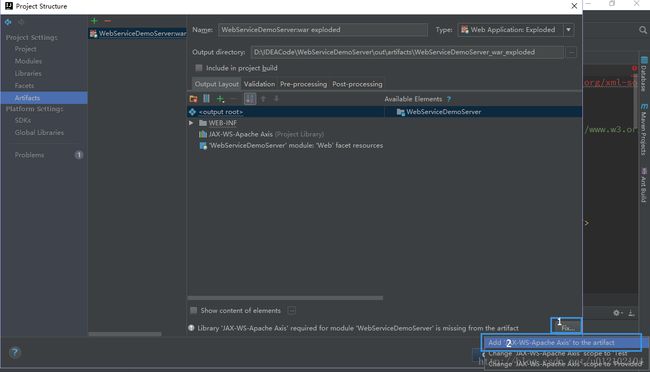The height and width of the screenshot is (372, 650).
Task: Open the Ant Build tool window stripe
Action: coord(644,185)
